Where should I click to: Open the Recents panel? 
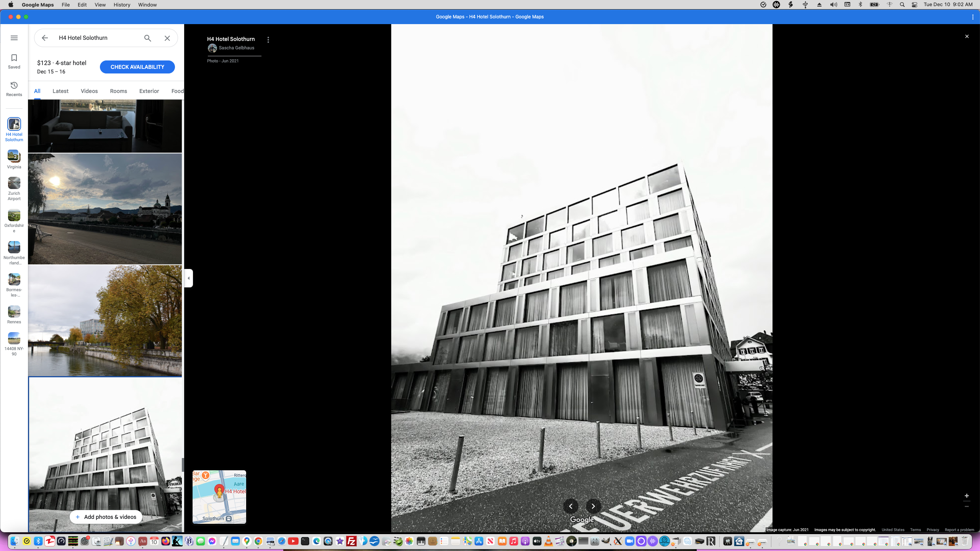[x=14, y=88]
